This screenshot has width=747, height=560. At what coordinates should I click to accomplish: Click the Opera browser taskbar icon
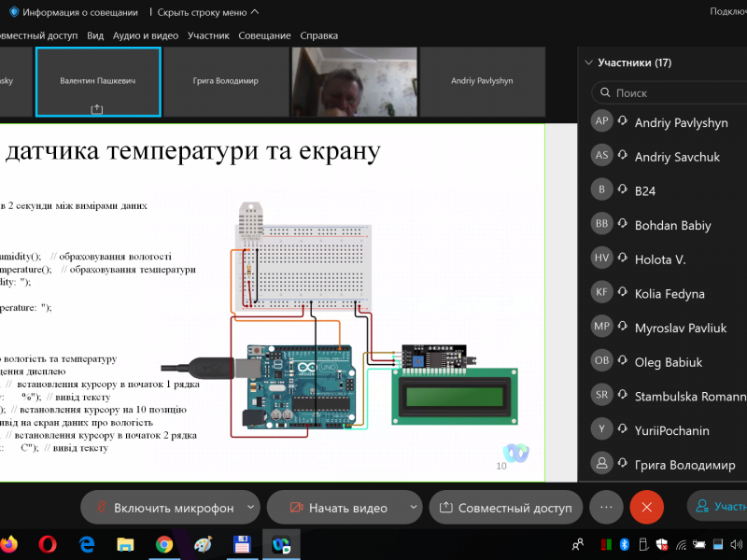(x=48, y=543)
